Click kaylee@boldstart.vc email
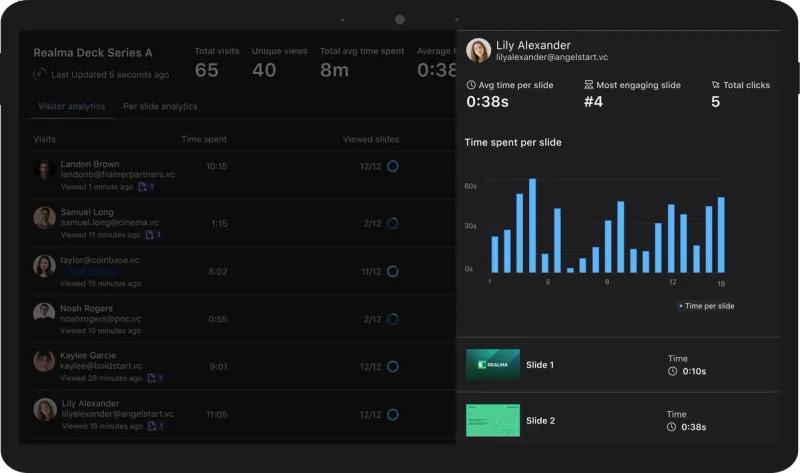 click(102, 366)
